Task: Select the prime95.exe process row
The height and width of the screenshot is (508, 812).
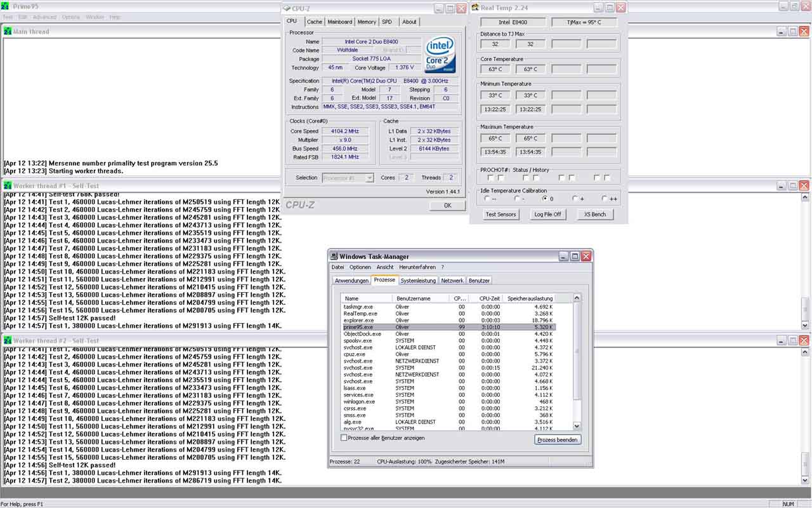Action: [448, 327]
